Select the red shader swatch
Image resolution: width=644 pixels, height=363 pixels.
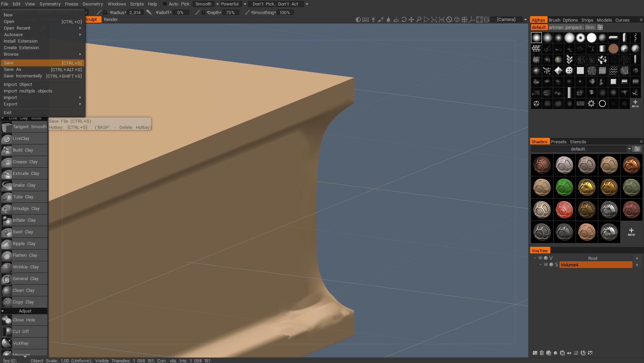pyautogui.click(x=564, y=210)
